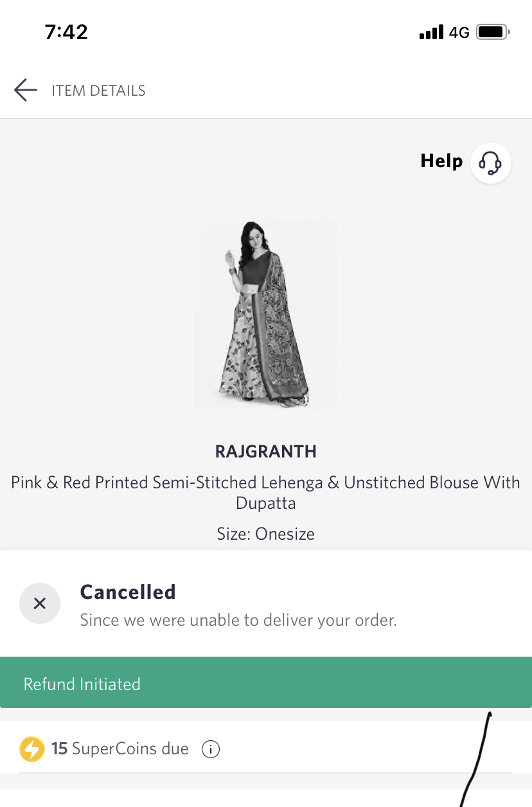Tap the Size: Onesize text
Image resolution: width=532 pixels, height=807 pixels.
click(x=266, y=534)
